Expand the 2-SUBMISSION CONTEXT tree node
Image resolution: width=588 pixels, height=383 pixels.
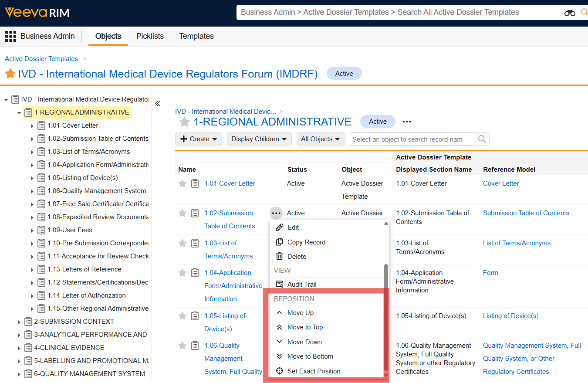point(19,322)
